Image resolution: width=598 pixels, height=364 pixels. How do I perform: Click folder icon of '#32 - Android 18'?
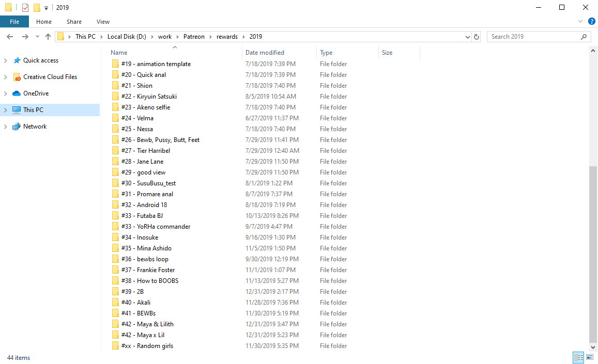115,204
